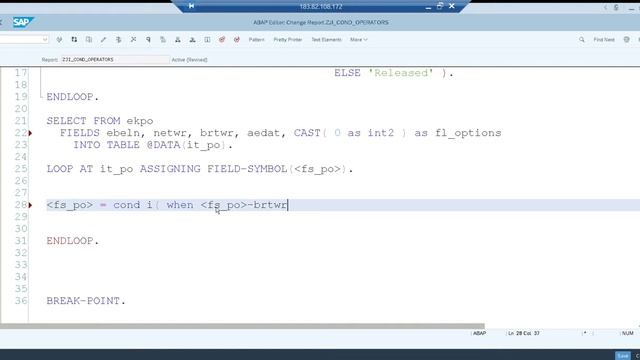640x360 pixels.
Task: Click the Pretty Printer button
Action: pos(288,40)
